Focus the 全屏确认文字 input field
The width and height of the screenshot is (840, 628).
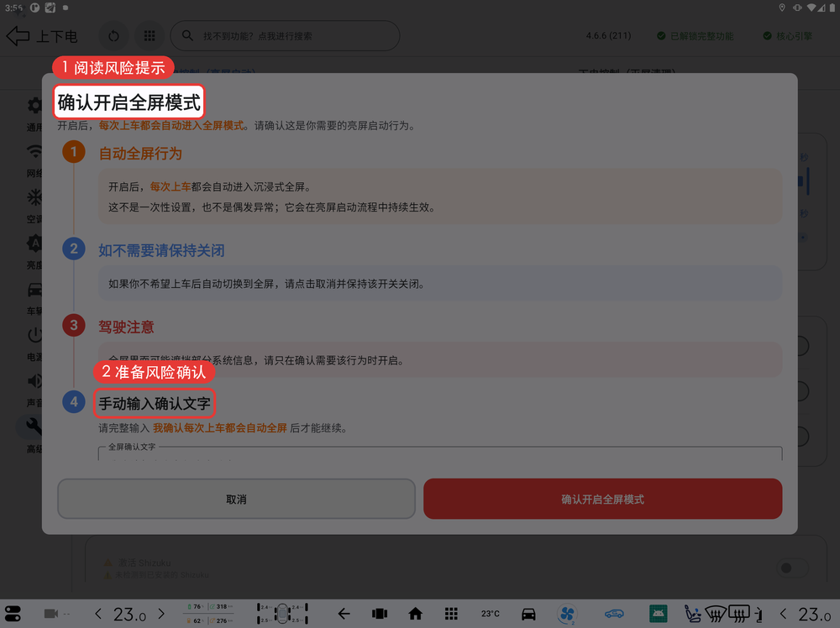click(440, 453)
